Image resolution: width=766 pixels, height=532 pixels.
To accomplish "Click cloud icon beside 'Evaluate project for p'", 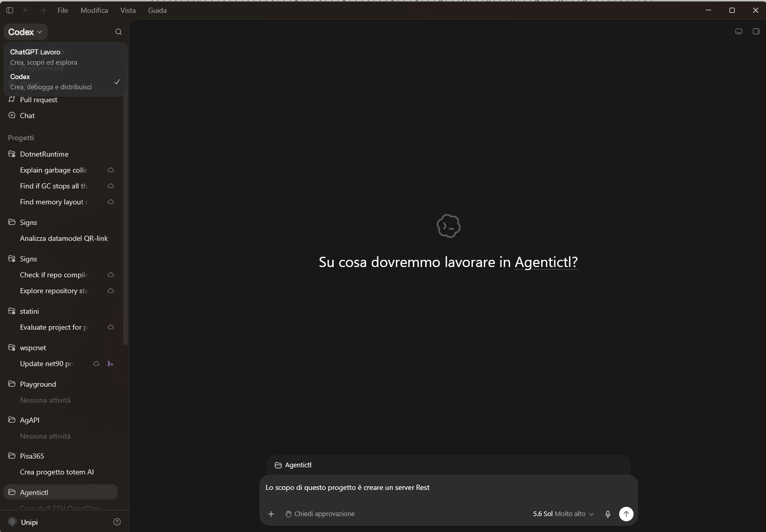I will pos(110,327).
